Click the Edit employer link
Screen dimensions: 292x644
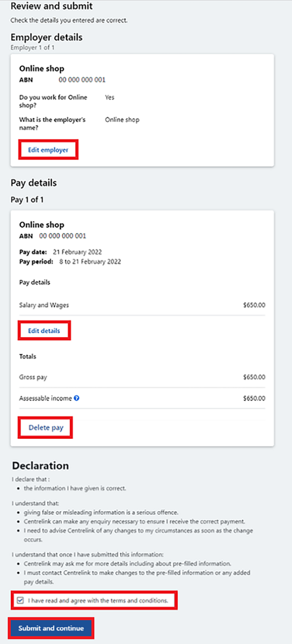(x=48, y=150)
